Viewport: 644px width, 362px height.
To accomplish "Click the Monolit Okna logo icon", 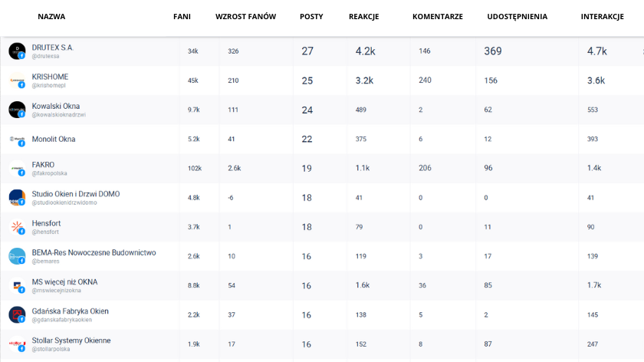I will coord(17,140).
